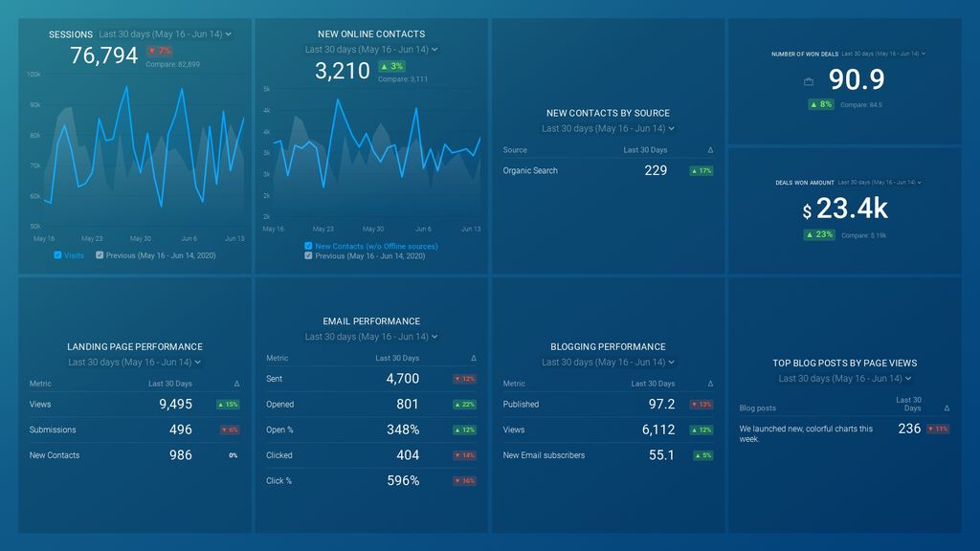The image size is (980, 551).
Task: Uncheck the Visits checkbox under the Sessions chart
Action: click(57, 255)
